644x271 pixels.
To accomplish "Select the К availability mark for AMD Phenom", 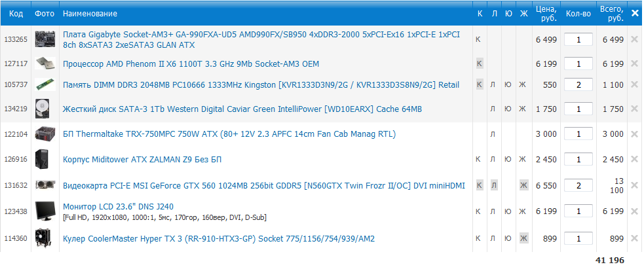I will 480,63.
